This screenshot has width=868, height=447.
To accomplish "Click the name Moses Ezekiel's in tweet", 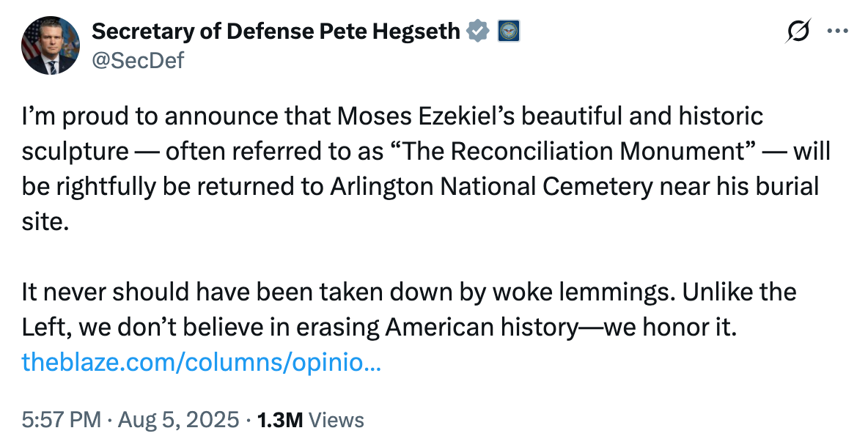I will click(x=426, y=117).
